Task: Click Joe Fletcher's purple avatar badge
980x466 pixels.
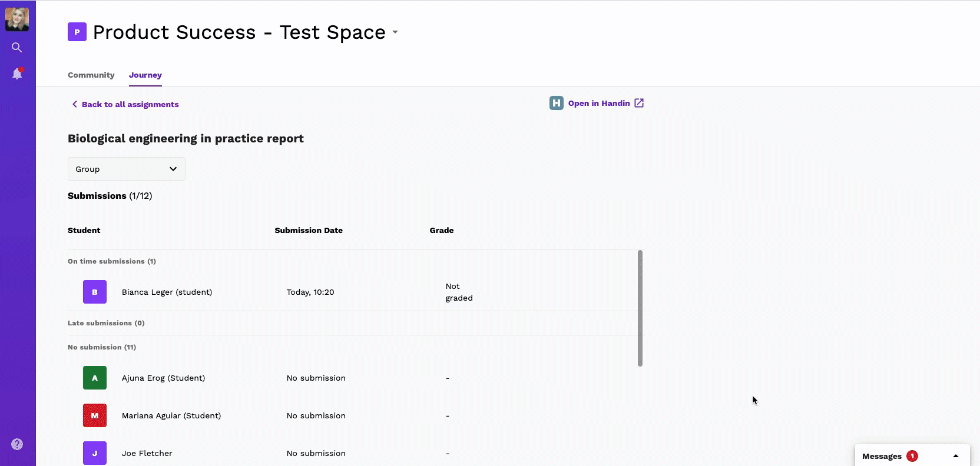Action: coord(95,453)
